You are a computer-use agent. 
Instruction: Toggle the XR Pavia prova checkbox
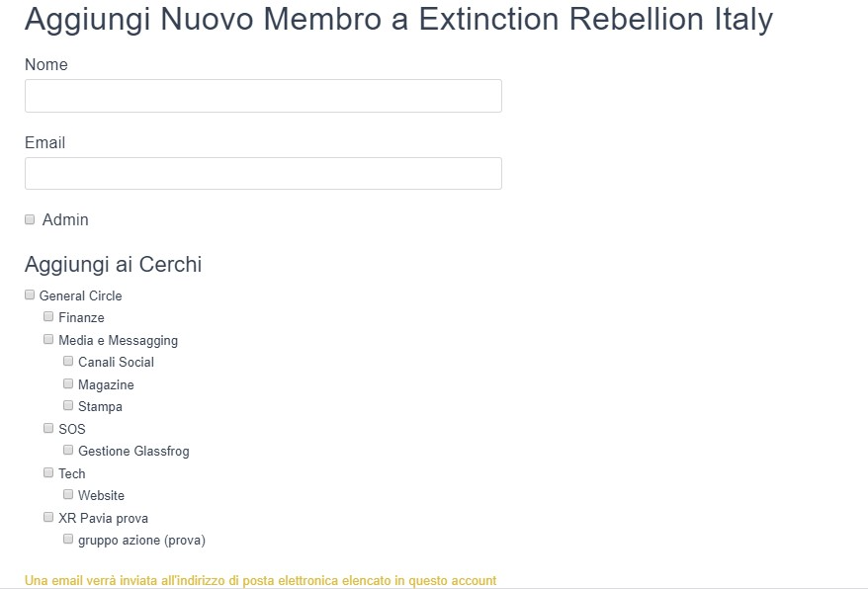pyautogui.click(x=48, y=517)
